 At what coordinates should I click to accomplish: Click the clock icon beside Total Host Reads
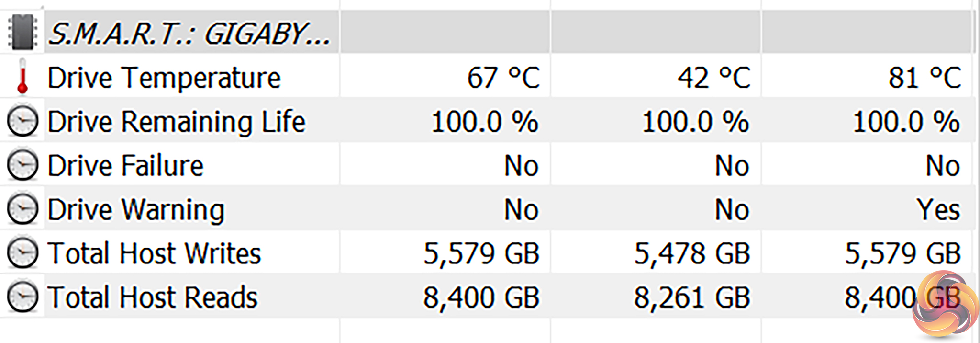point(22,297)
